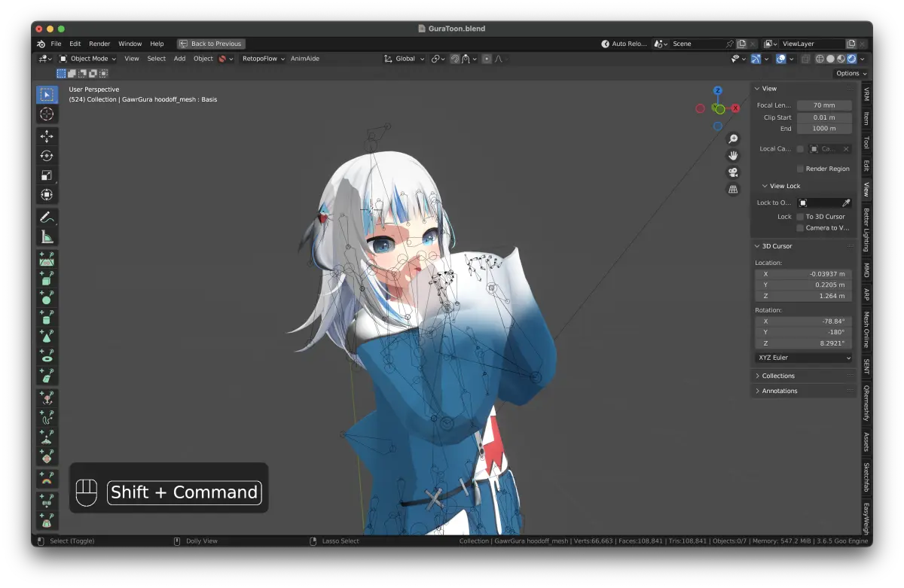Enable Lock To 3D Cursor checkbox
Image resolution: width=904 pixels, height=588 pixels.
pos(800,217)
